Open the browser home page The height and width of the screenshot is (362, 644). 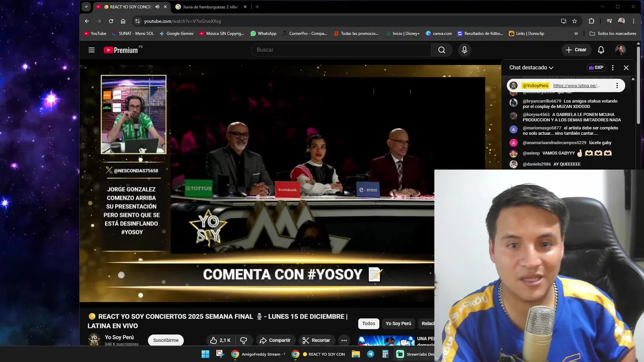(x=123, y=21)
